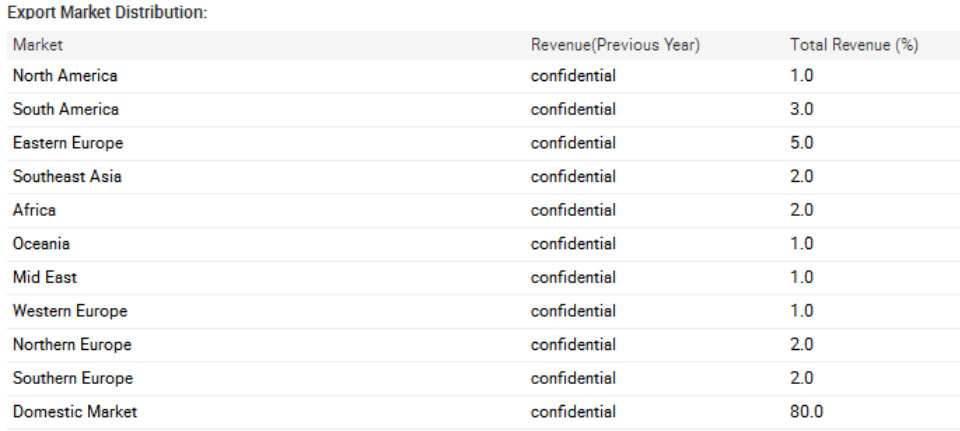Viewport: 960px width, 431px height.
Task: Click the Revenue(Previous Year) column header
Action: pos(615,45)
